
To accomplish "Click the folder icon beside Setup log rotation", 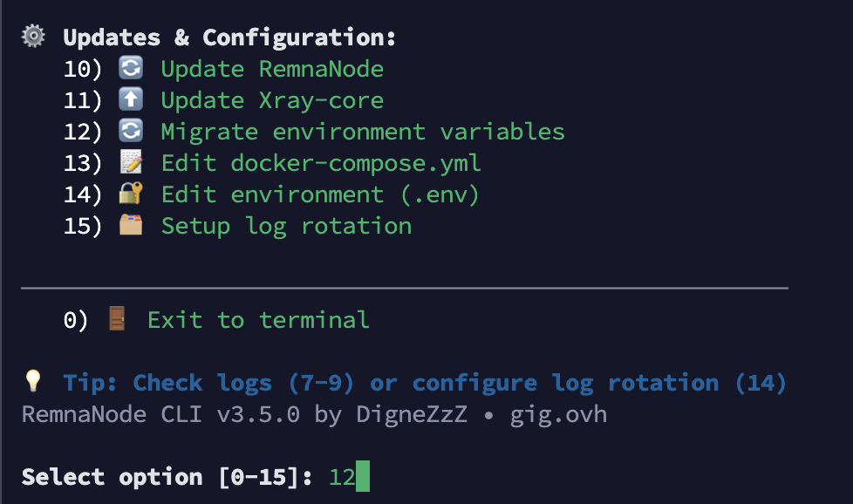I will point(131,225).
